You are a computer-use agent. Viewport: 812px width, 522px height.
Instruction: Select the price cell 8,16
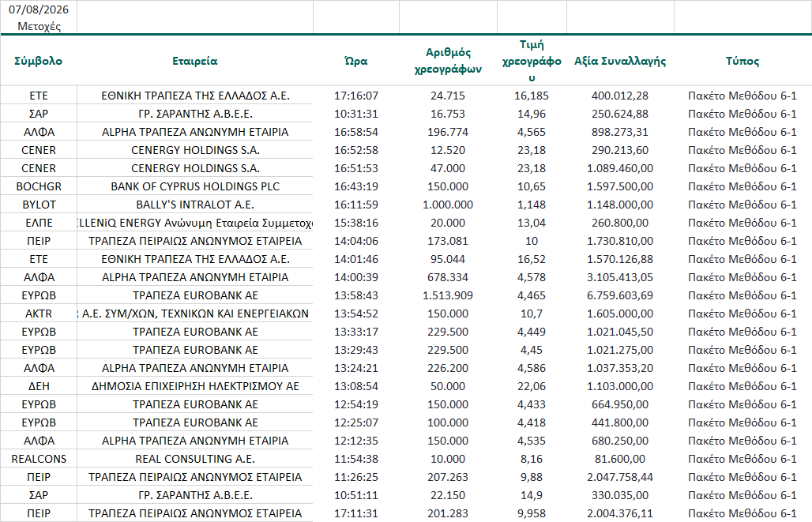(x=532, y=459)
